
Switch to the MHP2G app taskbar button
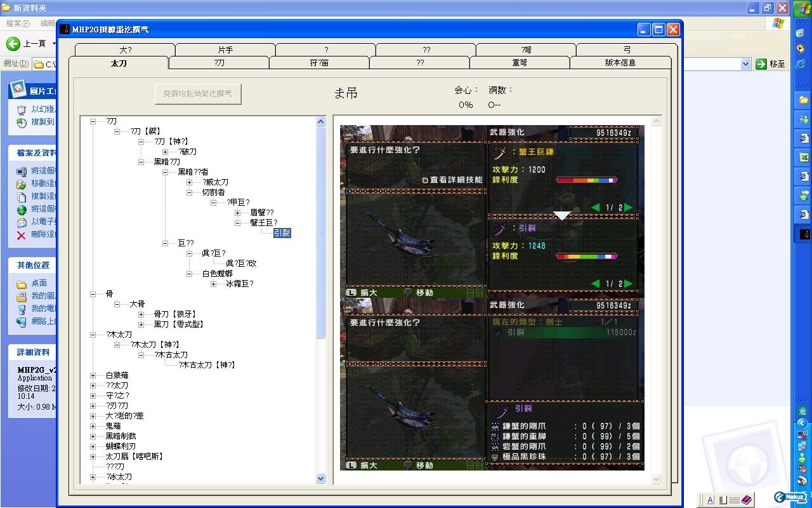(804, 234)
